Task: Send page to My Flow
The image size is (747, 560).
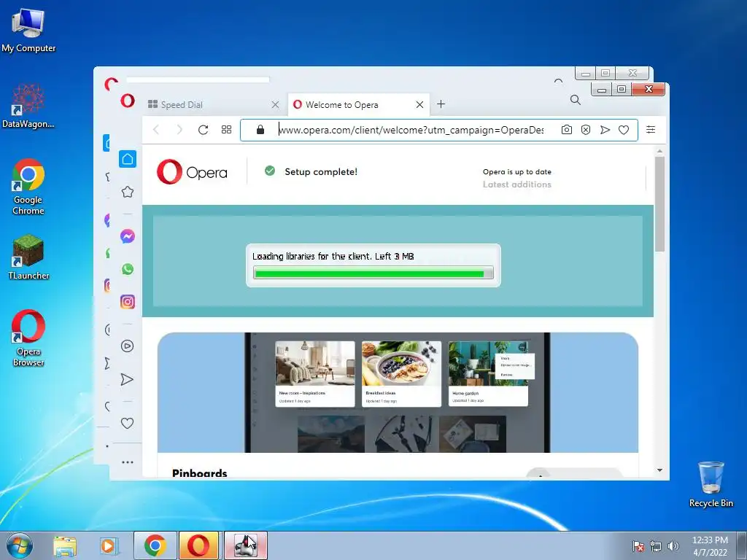Action: tap(605, 130)
